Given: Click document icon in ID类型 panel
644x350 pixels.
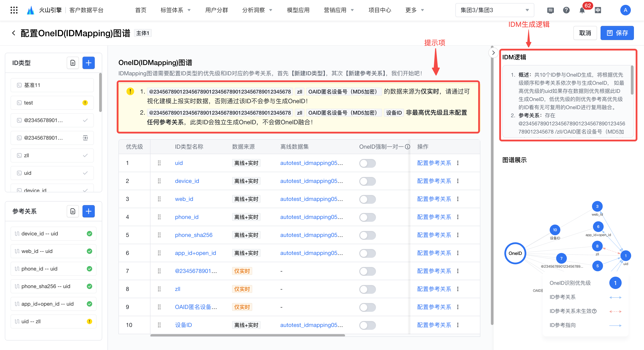Looking at the screenshot, I should 73,63.
